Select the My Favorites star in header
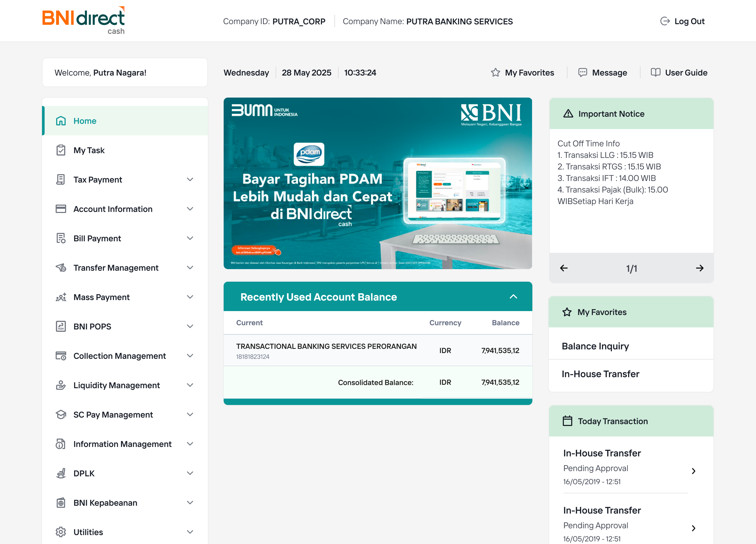Screen dimensions: 756x544 pyautogui.click(x=495, y=72)
